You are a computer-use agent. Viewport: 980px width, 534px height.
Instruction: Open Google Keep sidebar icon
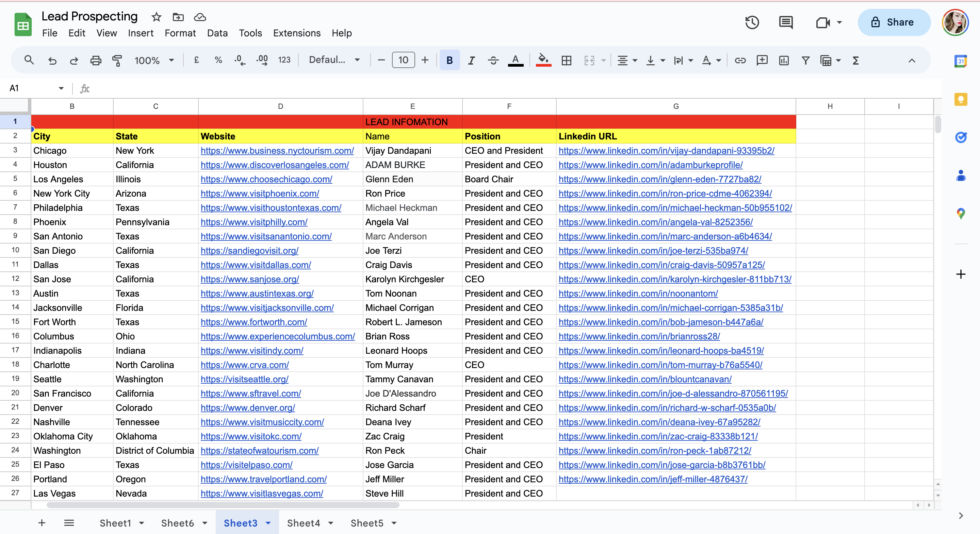coord(960,99)
